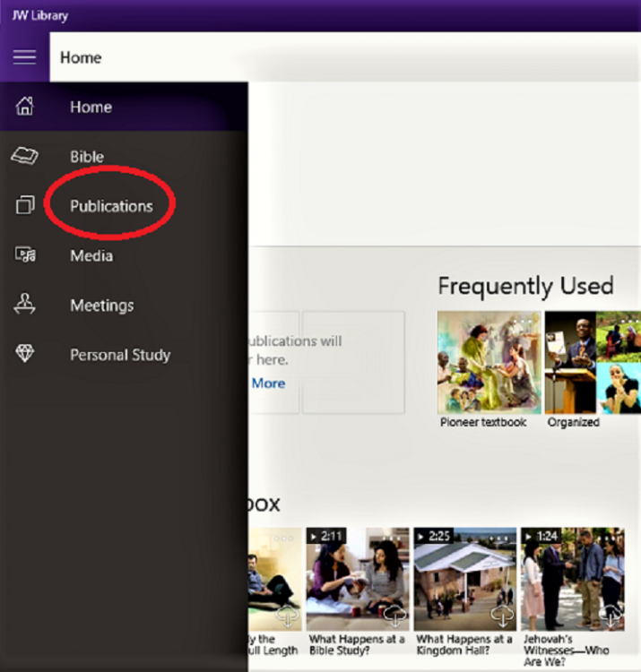Click the 2:11 duration badge
641x672 pixels.
click(325, 536)
